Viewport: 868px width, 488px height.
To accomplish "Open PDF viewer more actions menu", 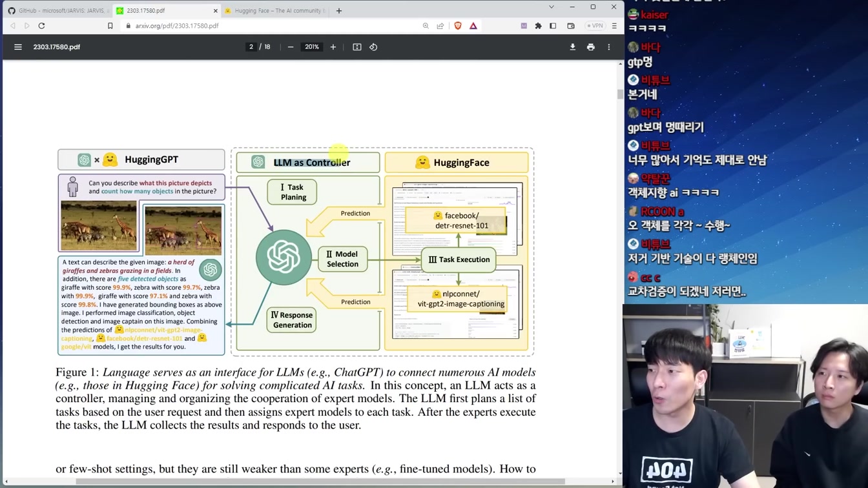I will click(x=608, y=47).
